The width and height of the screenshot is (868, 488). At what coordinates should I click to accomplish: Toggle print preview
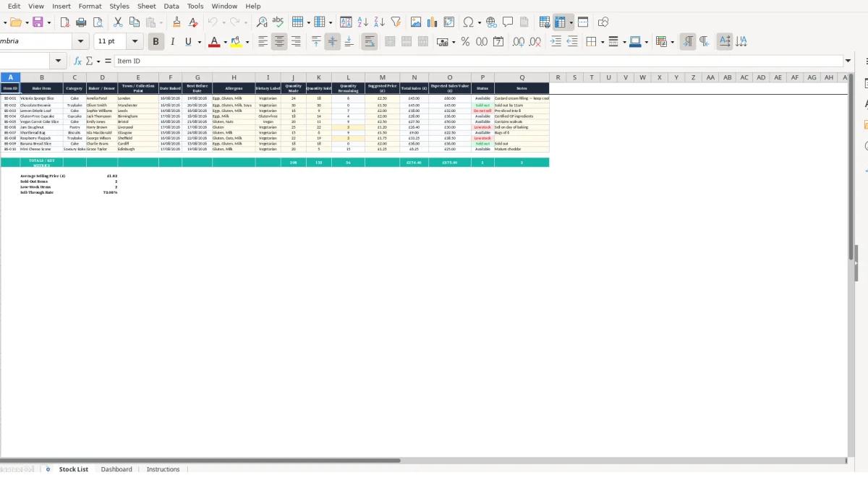click(98, 22)
